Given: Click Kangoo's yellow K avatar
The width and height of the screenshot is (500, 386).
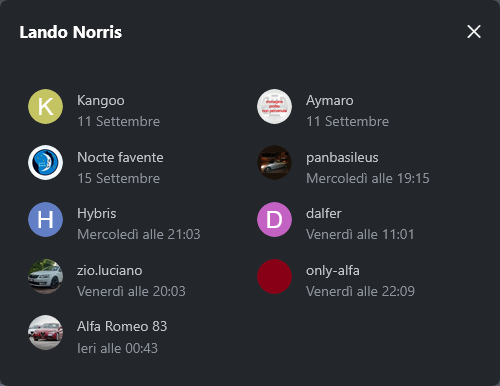Looking at the screenshot, I should click(45, 107).
